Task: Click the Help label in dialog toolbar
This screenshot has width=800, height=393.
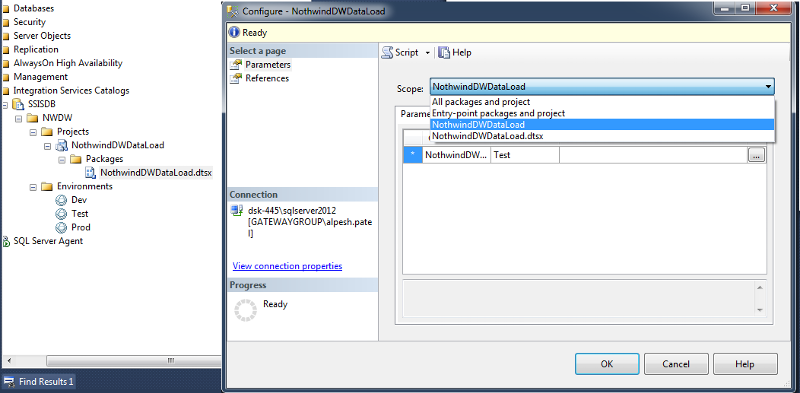Action: [462, 53]
